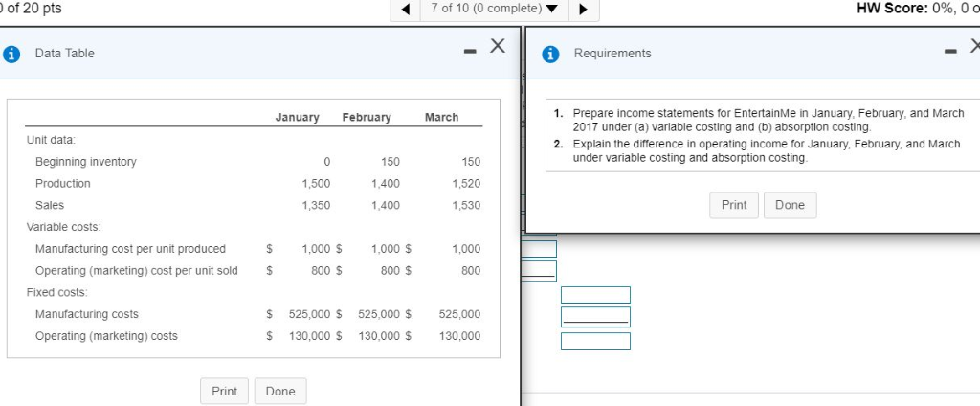Viewport: 980px width, 406px height.
Task: Click the 'Fixed costs:' section heading
Action: click(56, 292)
